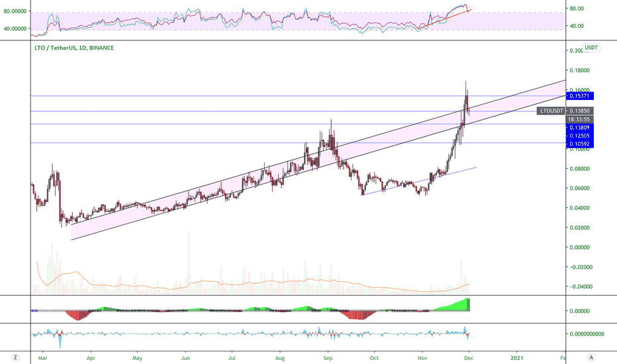The image size is (617, 364).
Task: Click the May date on time axis
Action: click(x=137, y=358)
